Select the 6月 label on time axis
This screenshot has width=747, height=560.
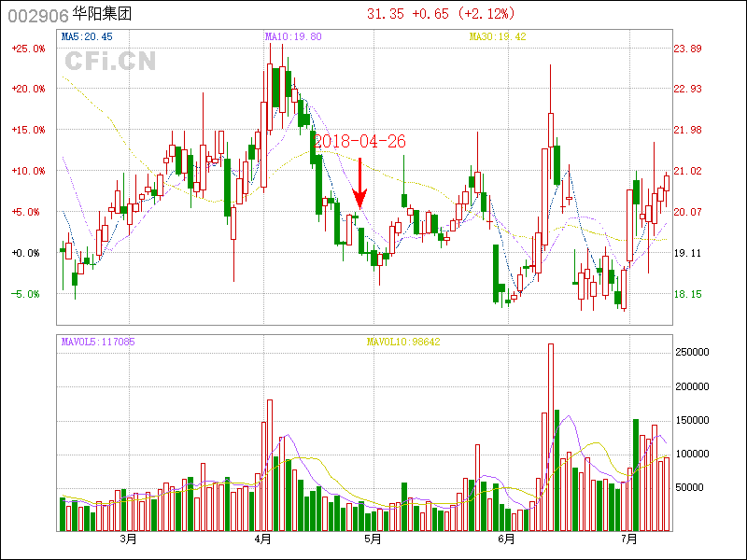click(x=507, y=539)
